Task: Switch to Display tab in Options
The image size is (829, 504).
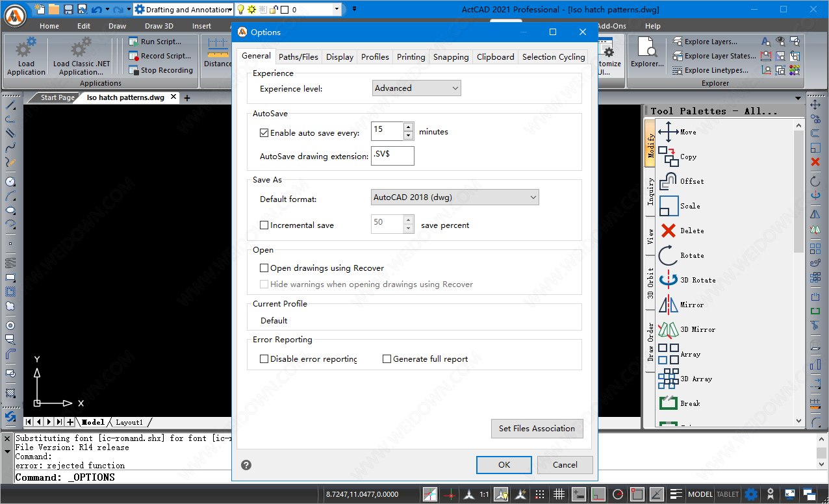Action: click(x=340, y=57)
